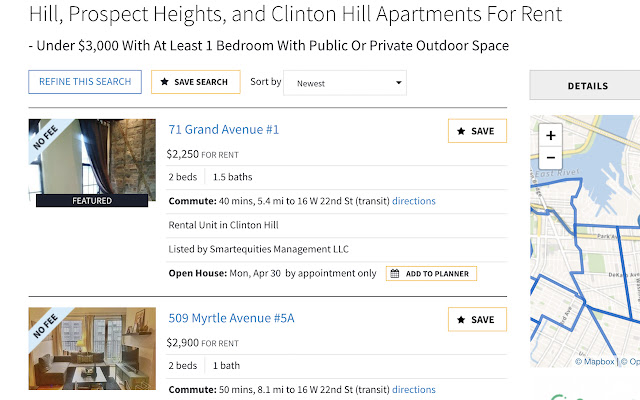Click the Refine This Search button
The width and height of the screenshot is (640, 400).
pyautogui.click(x=85, y=82)
